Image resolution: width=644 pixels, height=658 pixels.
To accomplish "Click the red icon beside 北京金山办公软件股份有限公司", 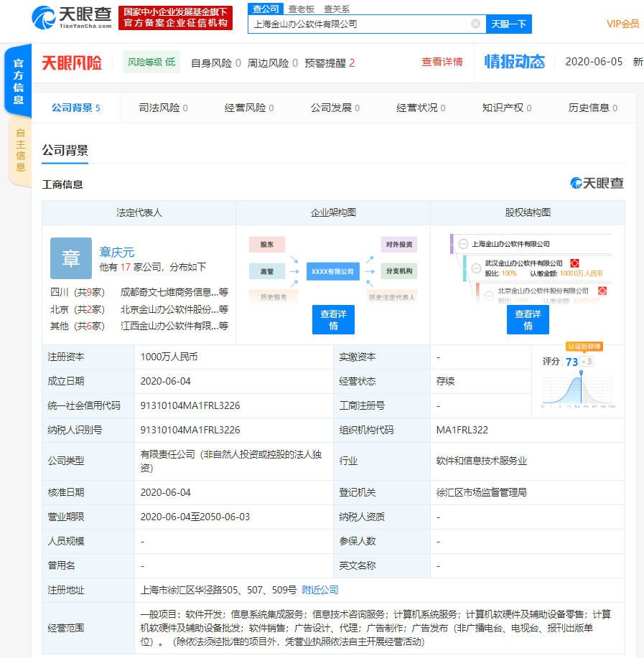I will [x=602, y=291].
